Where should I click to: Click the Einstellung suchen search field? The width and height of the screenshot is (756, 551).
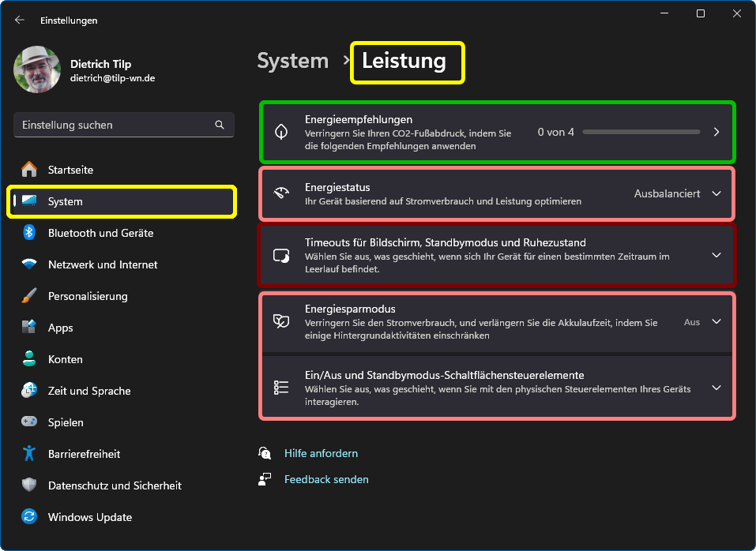(115, 125)
